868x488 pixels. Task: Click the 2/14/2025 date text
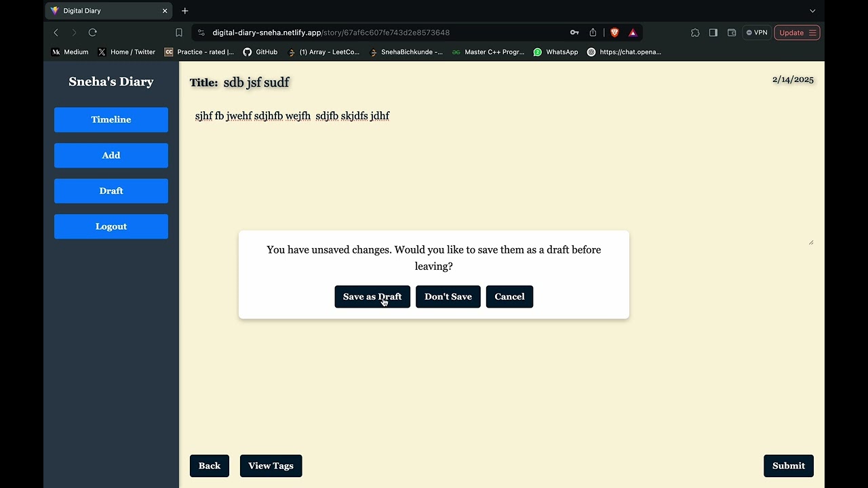pos(793,79)
